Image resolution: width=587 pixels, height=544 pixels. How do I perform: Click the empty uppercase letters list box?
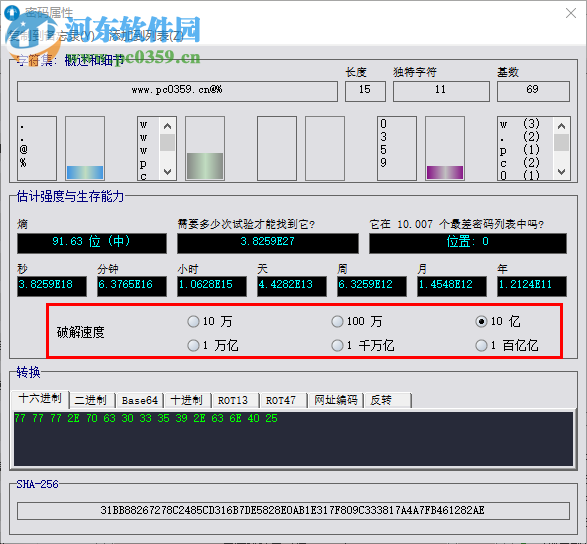[x=277, y=148]
